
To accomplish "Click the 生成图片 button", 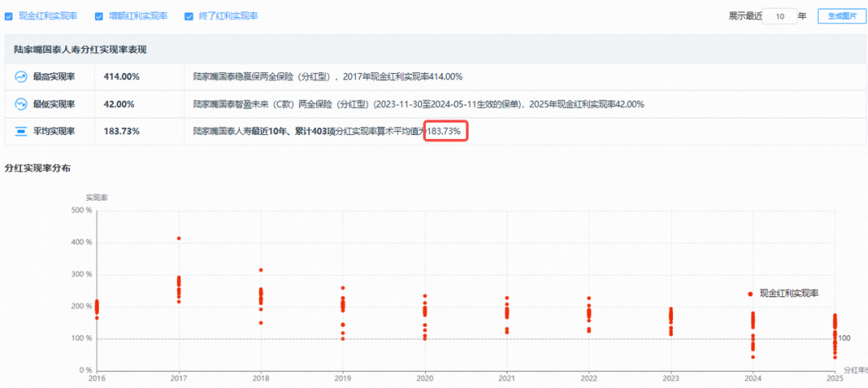I will [x=842, y=16].
